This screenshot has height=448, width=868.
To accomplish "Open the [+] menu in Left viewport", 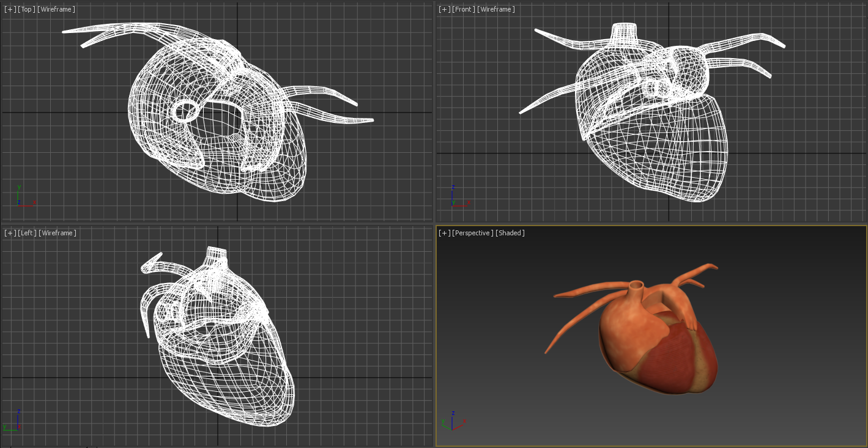I will pos(10,233).
